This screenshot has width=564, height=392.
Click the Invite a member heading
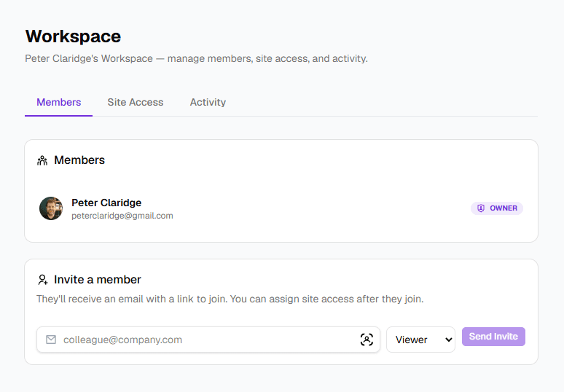click(x=98, y=280)
